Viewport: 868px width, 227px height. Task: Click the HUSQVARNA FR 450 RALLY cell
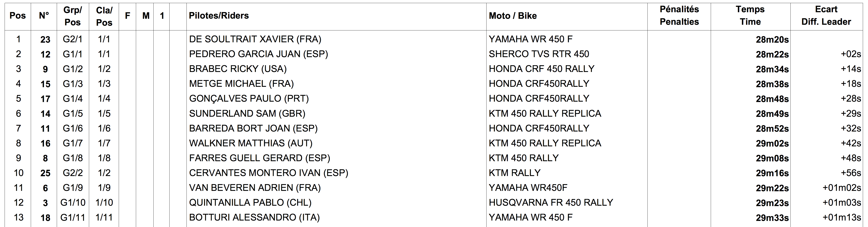coord(551,202)
